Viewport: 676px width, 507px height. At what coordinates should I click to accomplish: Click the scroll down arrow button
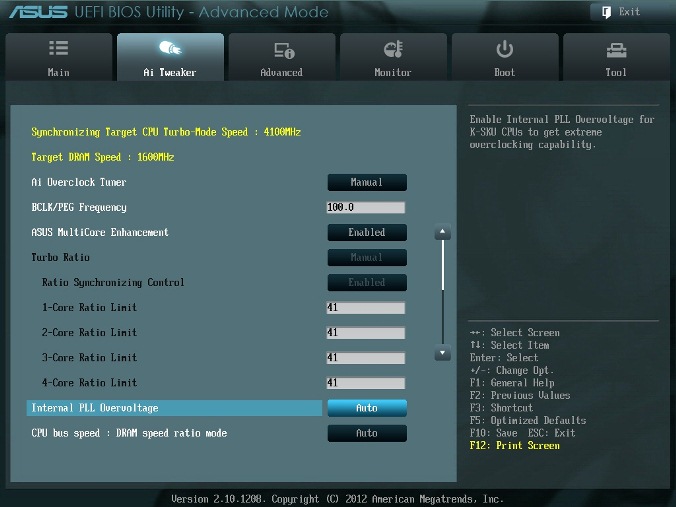[442, 353]
